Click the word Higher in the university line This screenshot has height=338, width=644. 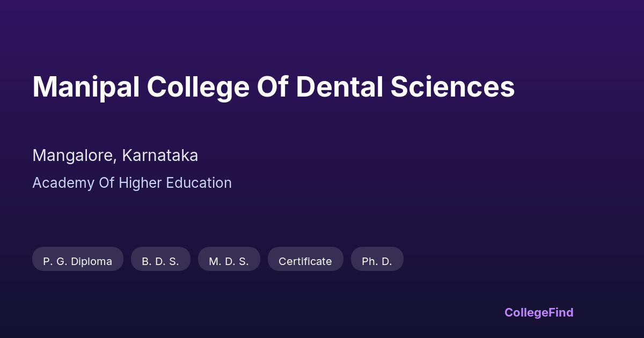[x=141, y=183]
